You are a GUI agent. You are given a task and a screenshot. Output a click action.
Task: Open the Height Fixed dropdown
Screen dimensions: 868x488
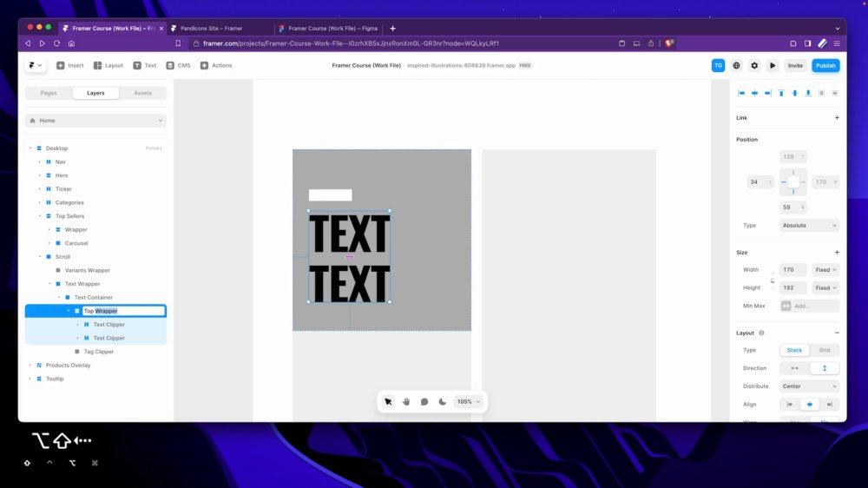tap(825, 288)
